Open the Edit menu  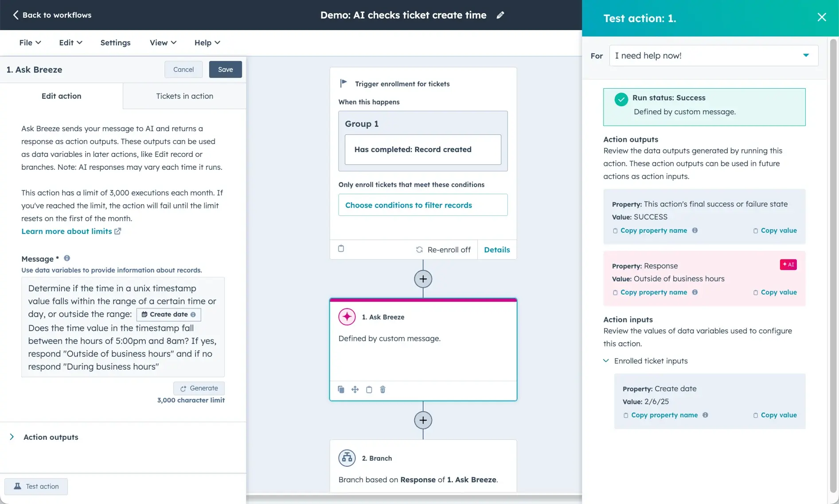pyautogui.click(x=70, y=43)
